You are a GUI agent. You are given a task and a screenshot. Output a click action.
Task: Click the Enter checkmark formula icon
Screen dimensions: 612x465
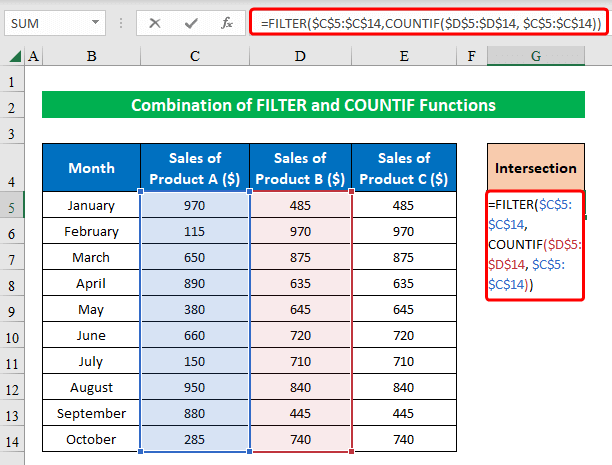tap(191, 22)
